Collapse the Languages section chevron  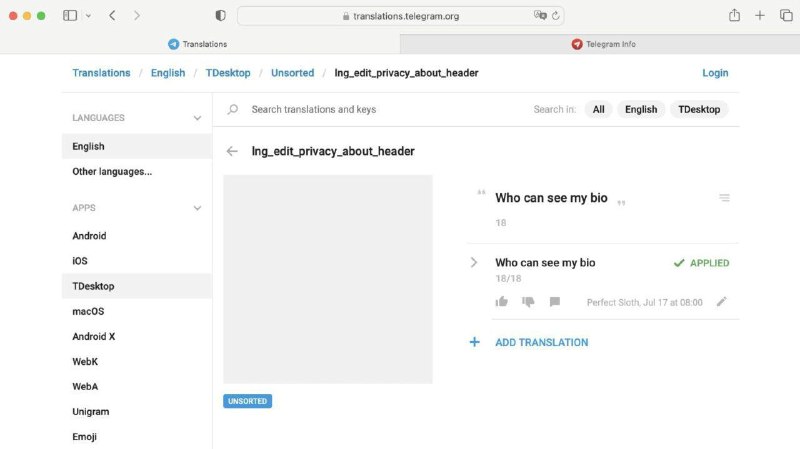tap(197, 118)
